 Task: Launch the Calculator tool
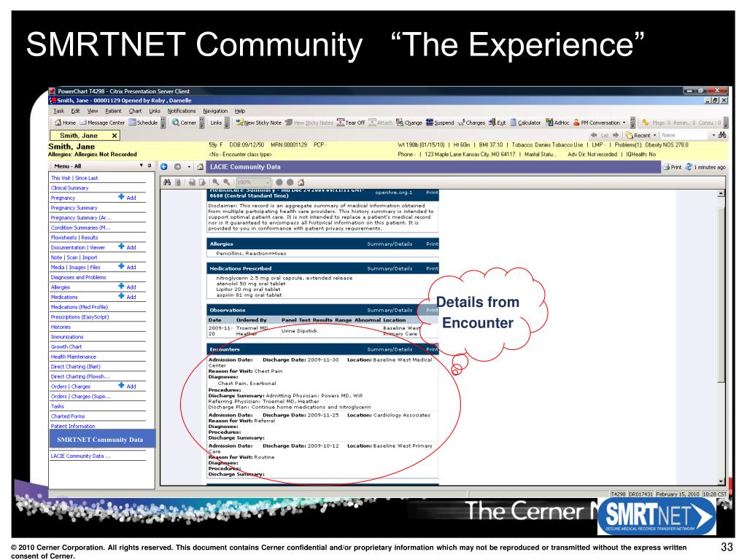pos(525,122)
